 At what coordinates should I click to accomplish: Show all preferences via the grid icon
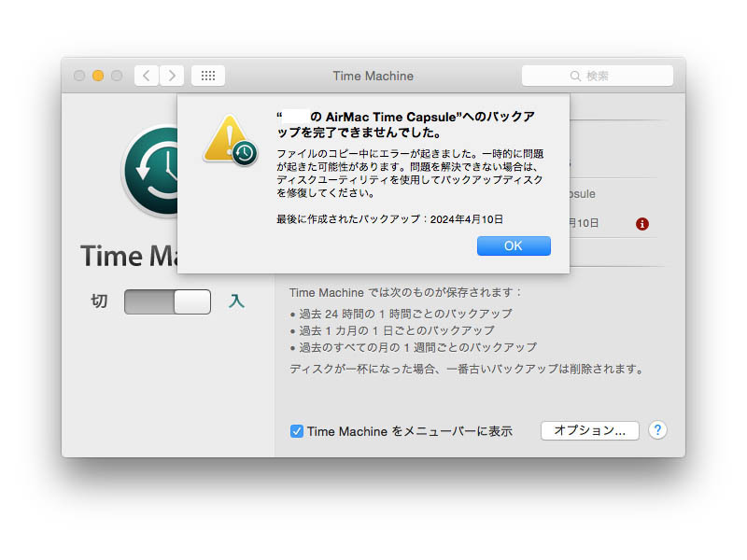pyautogui.click(x=208, y=76)
